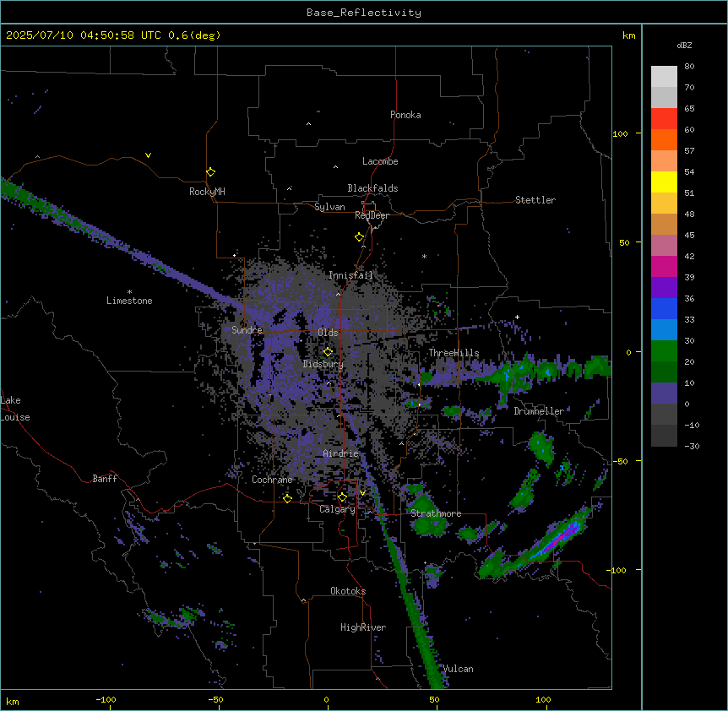728x711 pixels.
Task: Click the ThreeHills city label
Action: click(x=454, y=353)
